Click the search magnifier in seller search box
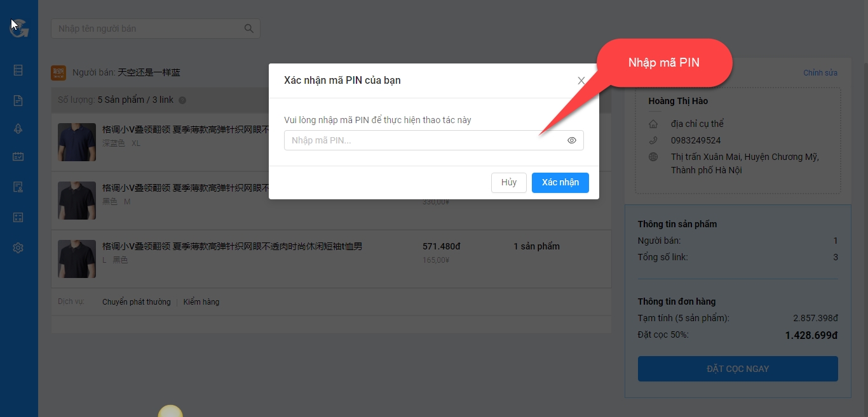Screen dimensions: 868x417 pyautogui.click(x=249, y=29)
